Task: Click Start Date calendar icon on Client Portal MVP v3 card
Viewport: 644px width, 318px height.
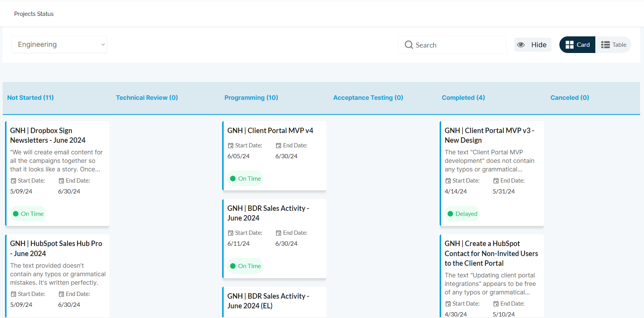Action: [x=448, y=181]
